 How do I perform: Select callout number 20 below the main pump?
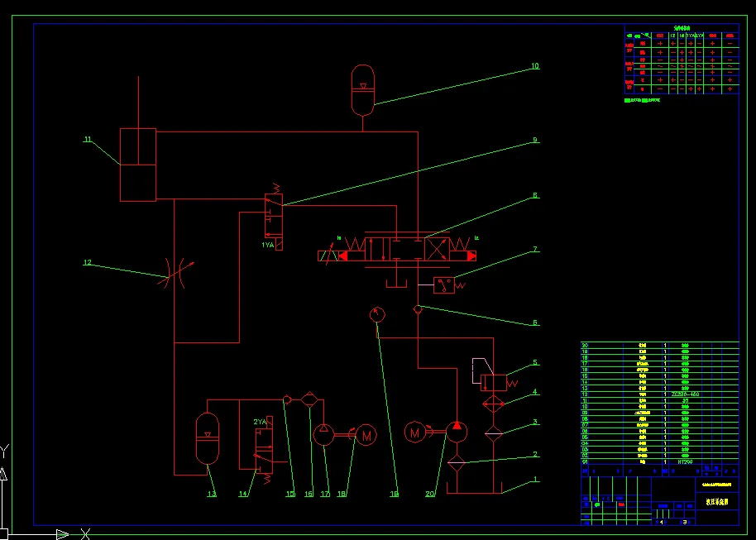click(430, 495)
